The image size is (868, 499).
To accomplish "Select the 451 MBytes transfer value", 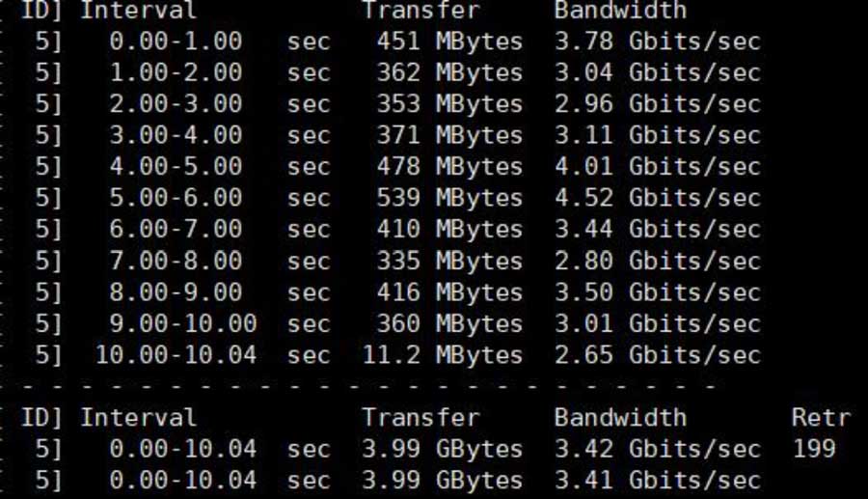I will tap(449, 42).
